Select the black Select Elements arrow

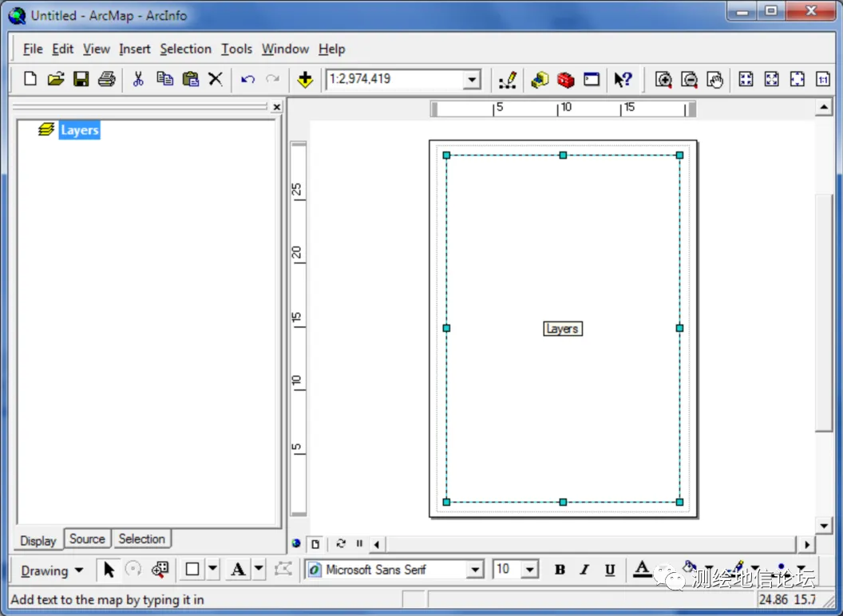click(x=109, y=569)
